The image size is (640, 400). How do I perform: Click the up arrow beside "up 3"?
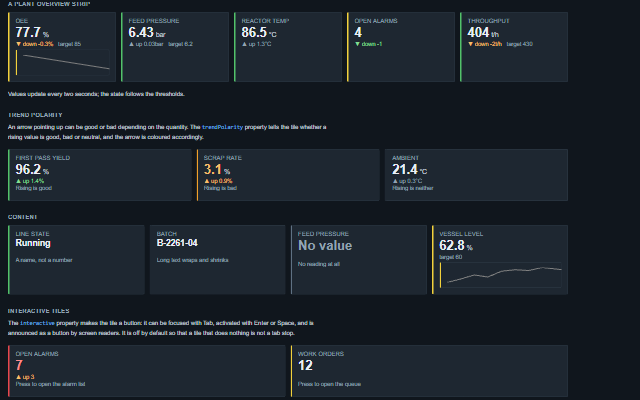coord(18,377)
